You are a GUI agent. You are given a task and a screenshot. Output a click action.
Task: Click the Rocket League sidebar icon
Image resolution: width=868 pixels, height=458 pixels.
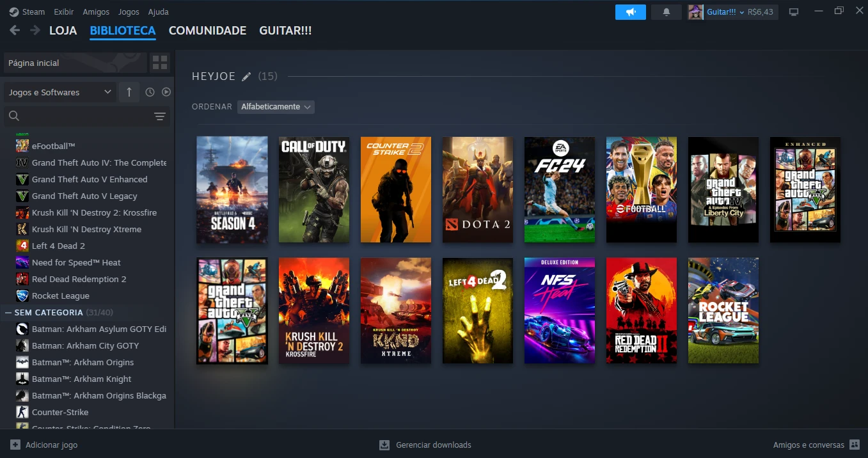pyautogui.click(x=22, y=296)
